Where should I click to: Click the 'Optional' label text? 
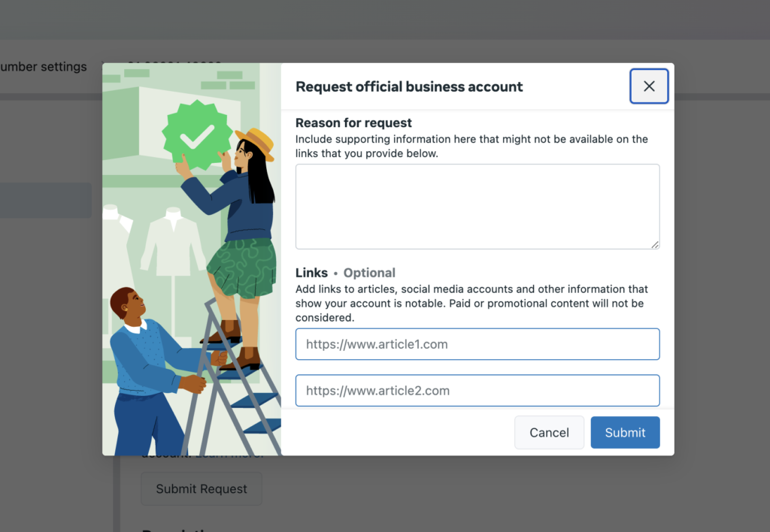[369, 273]
